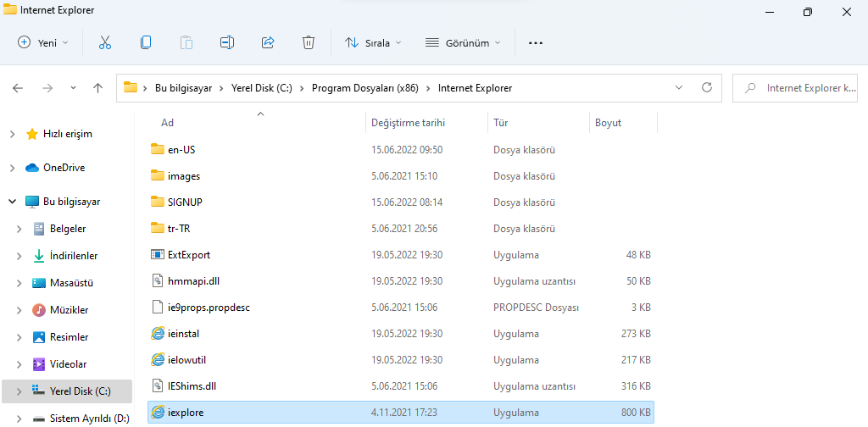Click the Paste clipboard icon
The width and height of the screenshot is (868, 427).
tap(186, 42)
